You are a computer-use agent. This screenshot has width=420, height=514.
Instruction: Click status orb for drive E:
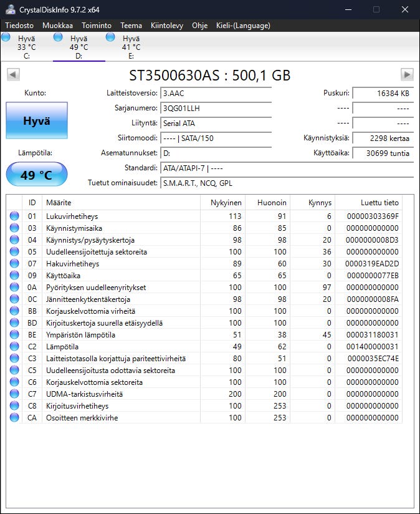click(111, 37)
